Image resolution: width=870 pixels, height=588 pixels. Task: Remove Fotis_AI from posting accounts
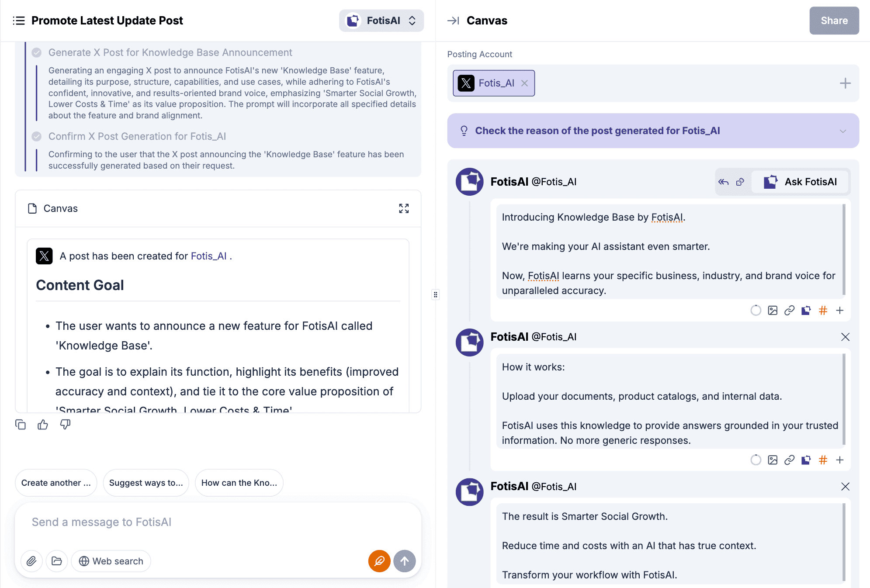pyautogui.click(x=525, y=83)
